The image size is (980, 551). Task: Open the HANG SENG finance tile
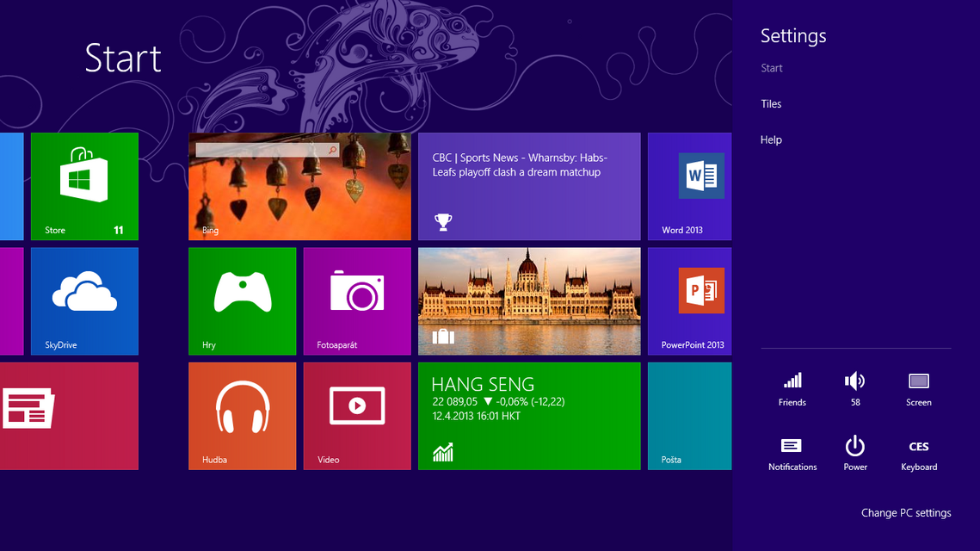pos(528,415)
